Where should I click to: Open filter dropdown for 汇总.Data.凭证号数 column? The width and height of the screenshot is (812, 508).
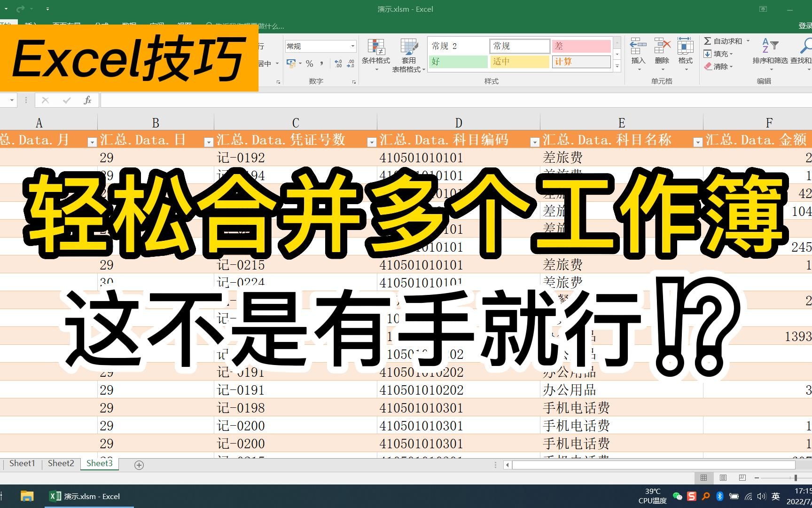[x=372, y=142]
